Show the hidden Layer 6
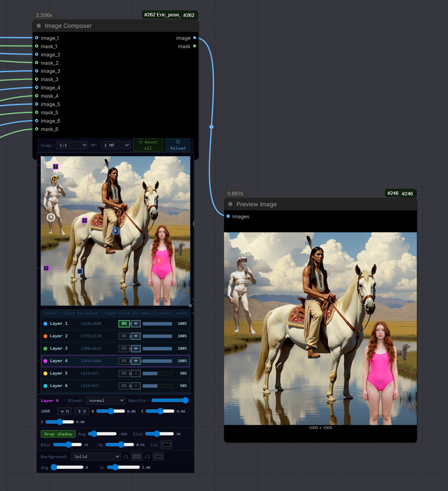Screen dimensions: 448x491 tap(136, 386)
